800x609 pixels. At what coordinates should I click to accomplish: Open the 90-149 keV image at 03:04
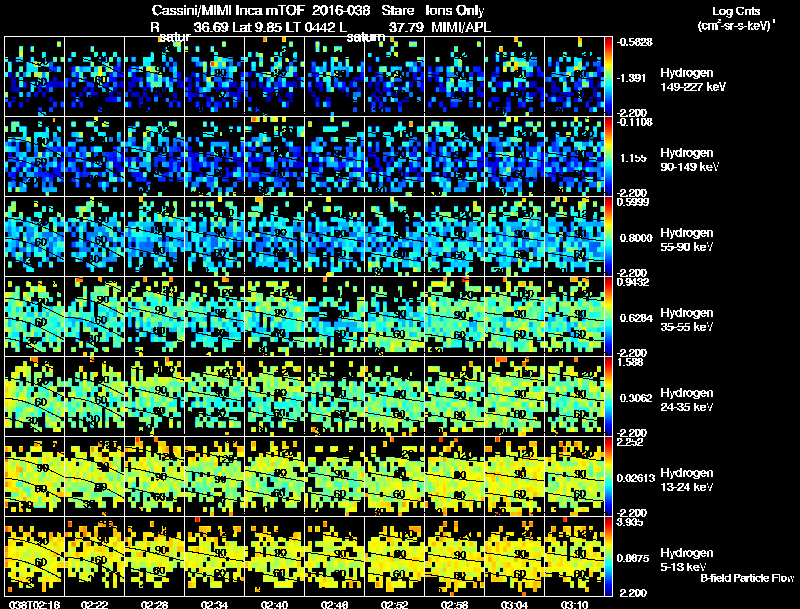[x=514, y=156]
